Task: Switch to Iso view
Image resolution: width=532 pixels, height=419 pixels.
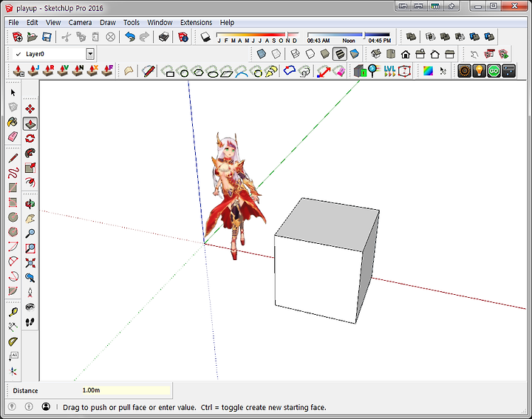Action: (x=376, y=54)
